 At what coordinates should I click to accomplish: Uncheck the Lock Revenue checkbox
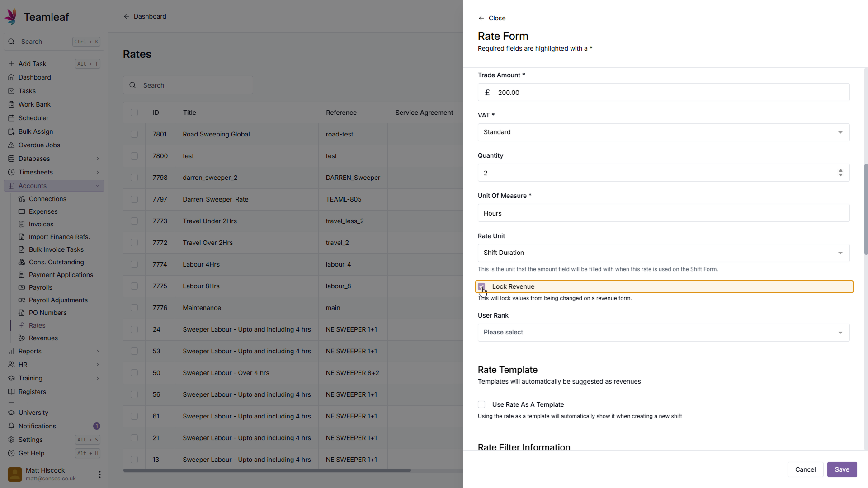point(481,286)
